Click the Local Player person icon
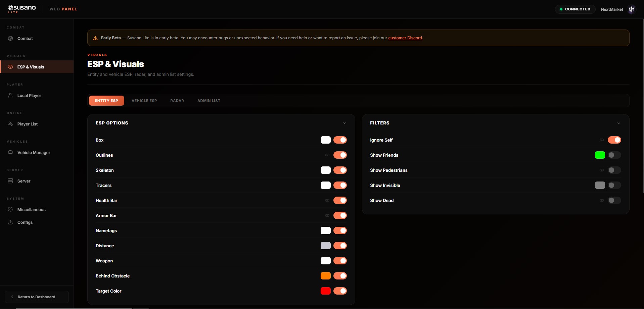Image resolution: width=644 pixels, height=309 pixels. [x=10, y=95]
